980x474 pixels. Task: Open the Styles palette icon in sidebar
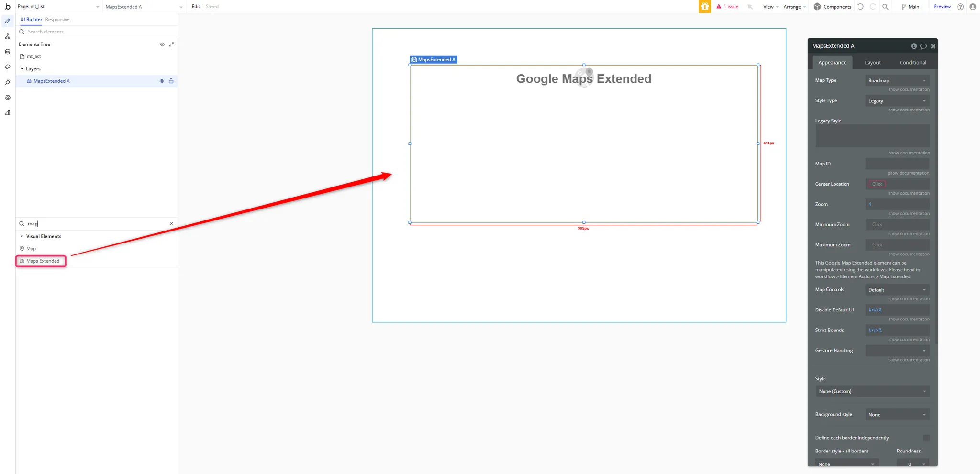click(7, 67)
